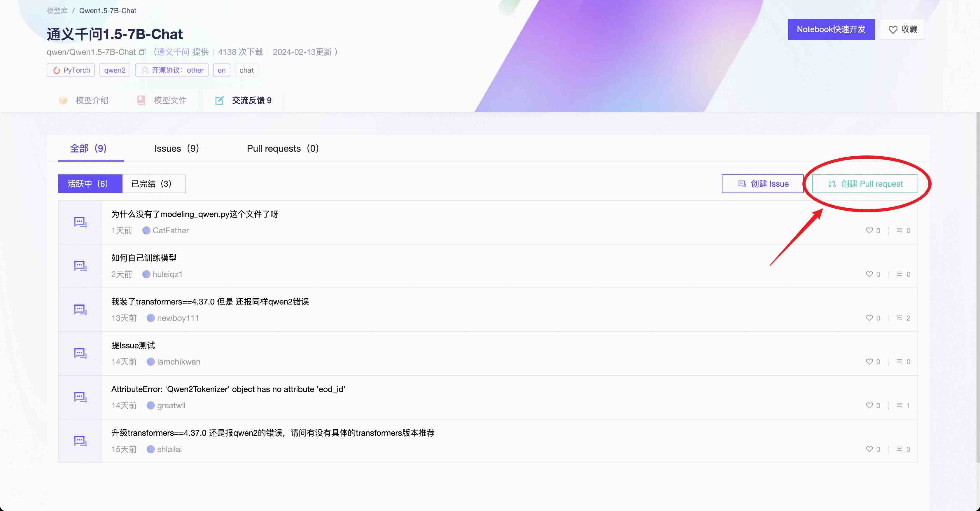Launch Notebook快速开发
Screen dimensions: 980x511
[831, 29]
